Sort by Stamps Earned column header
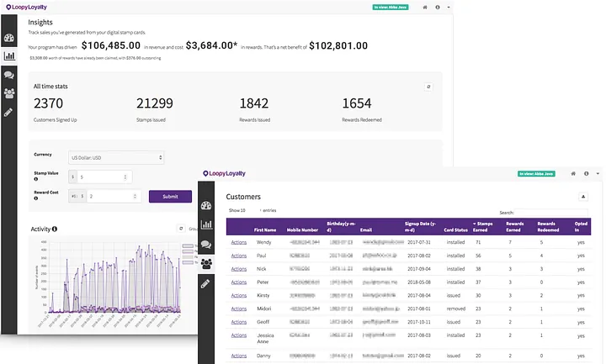 483,227
